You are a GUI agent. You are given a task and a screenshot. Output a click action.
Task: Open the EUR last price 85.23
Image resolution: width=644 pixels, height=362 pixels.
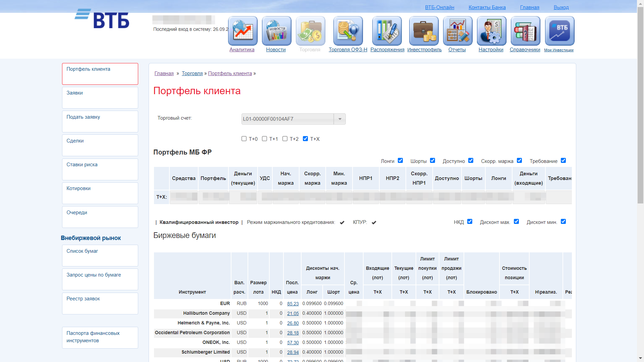point(293,304)
